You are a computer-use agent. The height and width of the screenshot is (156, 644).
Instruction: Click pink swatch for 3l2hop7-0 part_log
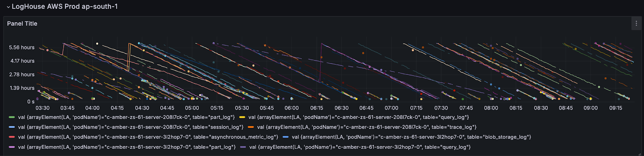tap(12, 147)
